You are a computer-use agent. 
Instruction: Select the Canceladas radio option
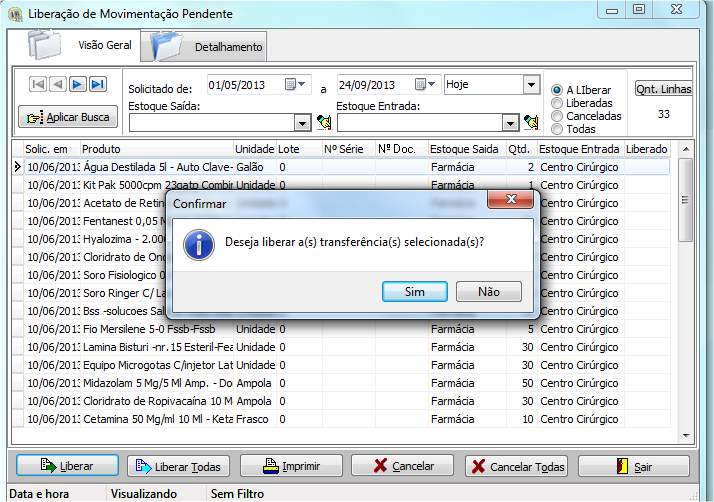(557, 116)
